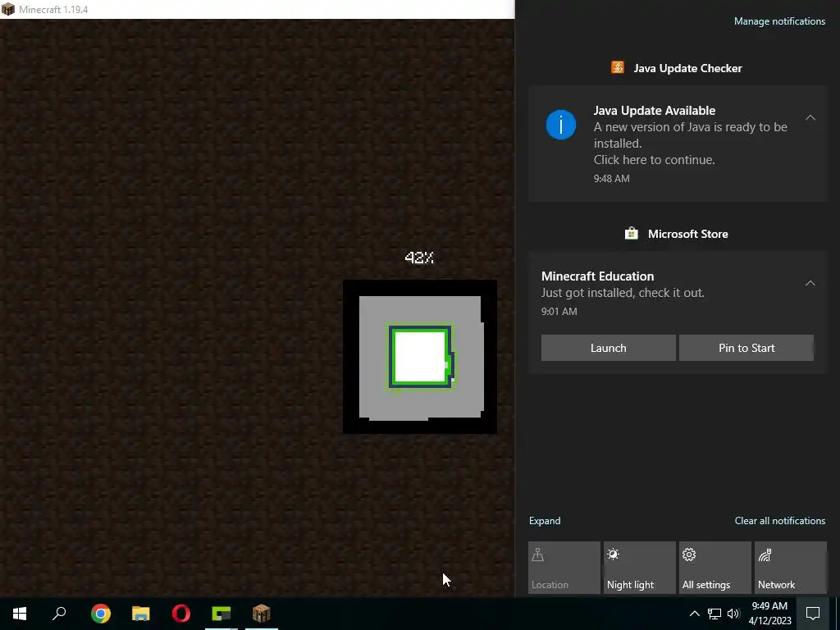840x630 pixels.
Task: Switch to Minecraft Launcher taskbar icon
Action: [x=221, y=614]
